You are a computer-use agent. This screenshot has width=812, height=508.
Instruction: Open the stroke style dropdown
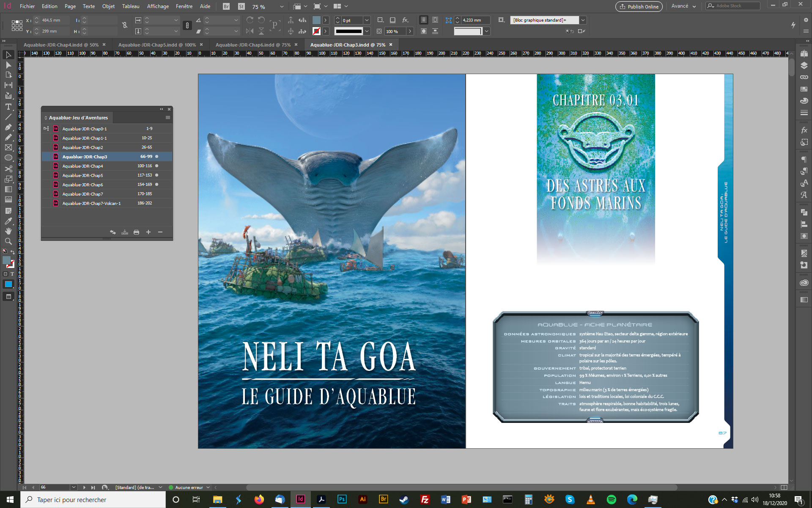pyautogui.click(x=367, y=31)
